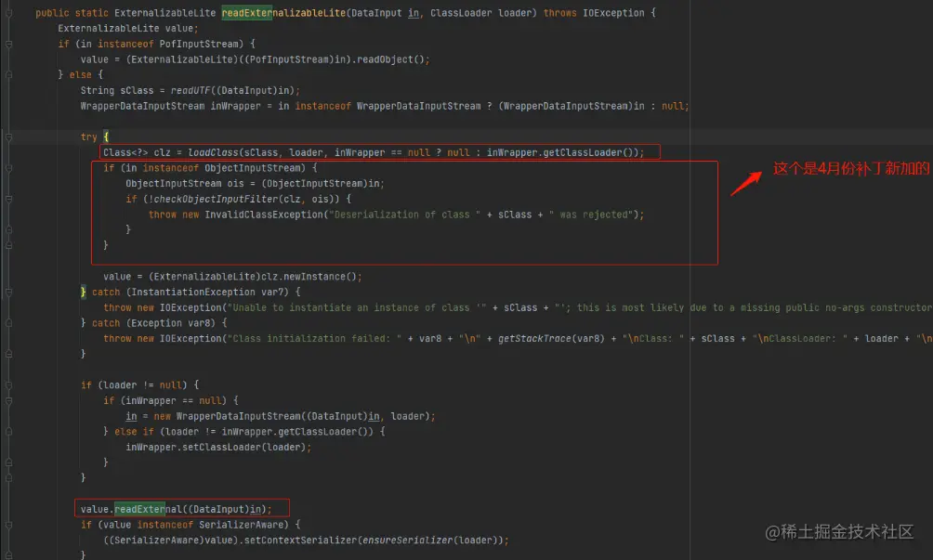Toggle fold marker at 'catch (InstantiationException var7)'
933x560 pixels.
pyautogui.click(x=8, y=293)
